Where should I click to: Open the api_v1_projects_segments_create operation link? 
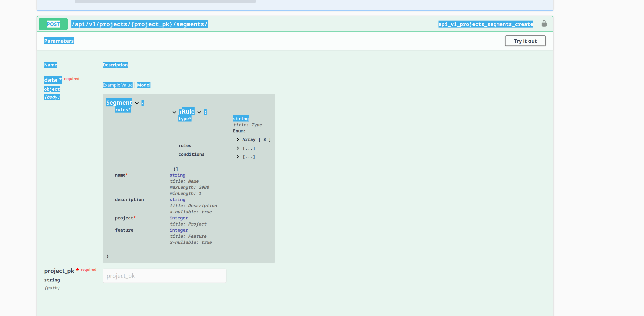click(485, 24)
